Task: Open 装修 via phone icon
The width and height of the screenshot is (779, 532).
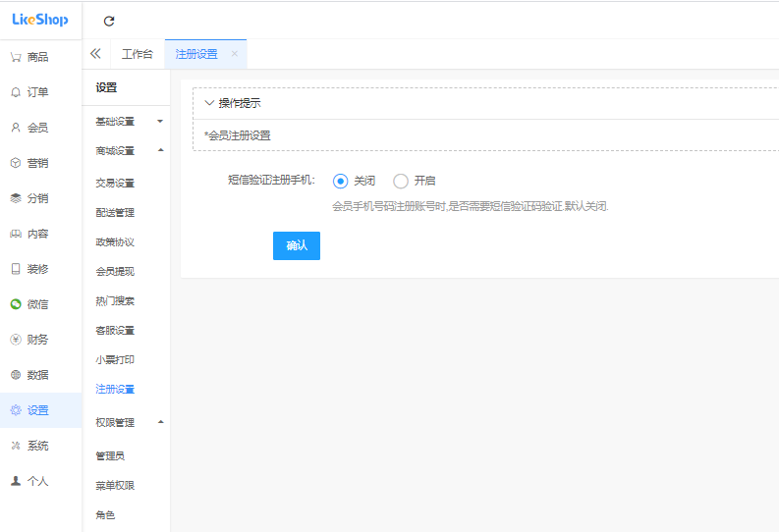Action: pos(16,269)
